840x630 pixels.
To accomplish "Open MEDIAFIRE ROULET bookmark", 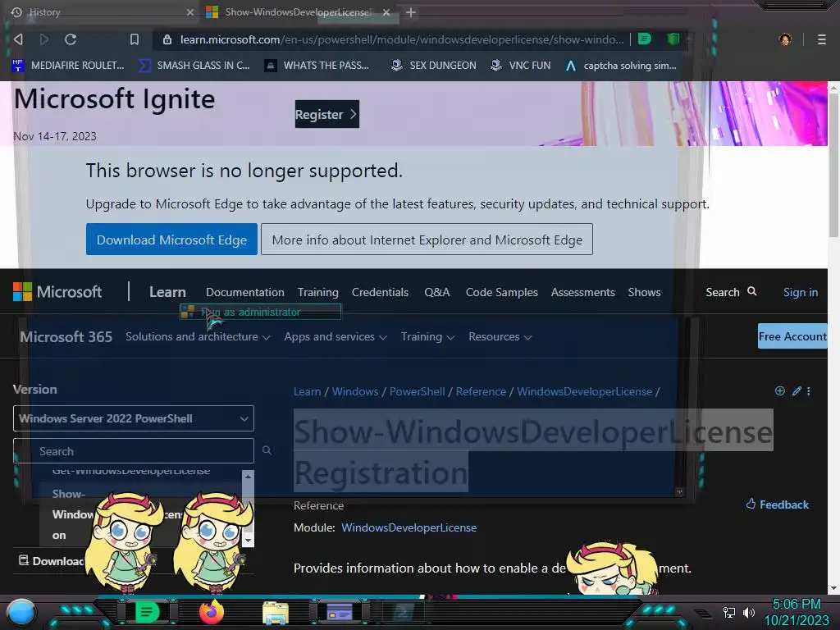I will click(67, 66).
